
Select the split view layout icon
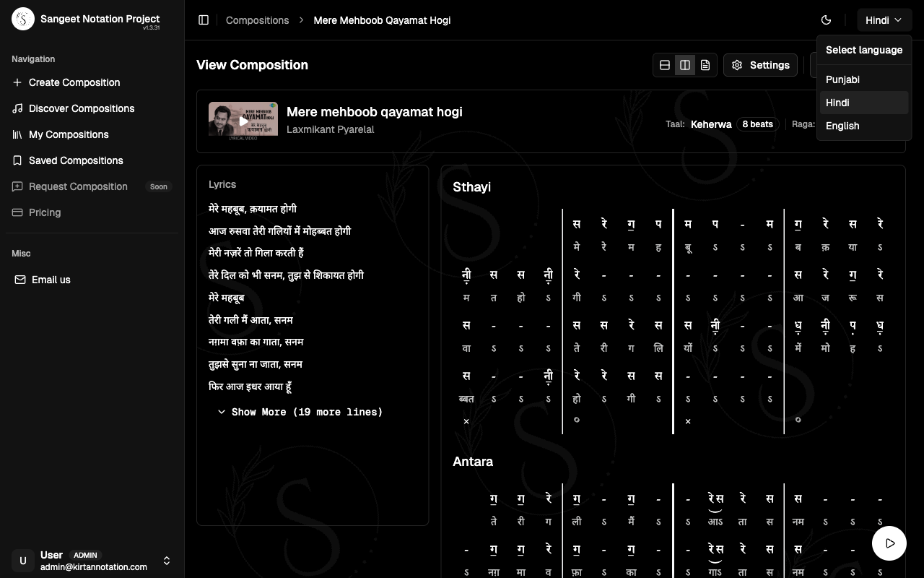pos(684,65)
